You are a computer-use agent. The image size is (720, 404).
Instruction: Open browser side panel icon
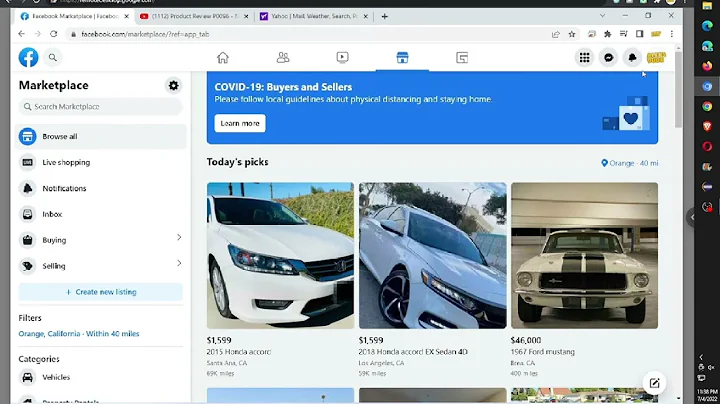pyautogui.click(x=640, y=34)
